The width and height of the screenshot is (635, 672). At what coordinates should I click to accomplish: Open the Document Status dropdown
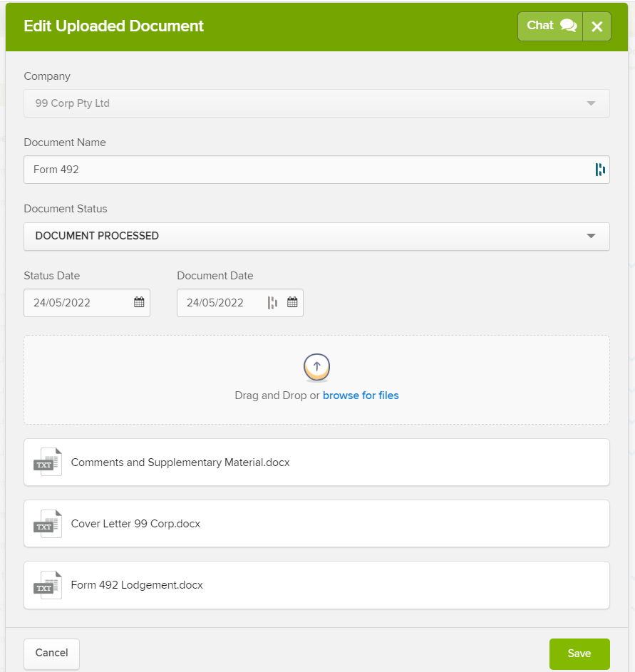pyautogui.click(x=316, y=236)
